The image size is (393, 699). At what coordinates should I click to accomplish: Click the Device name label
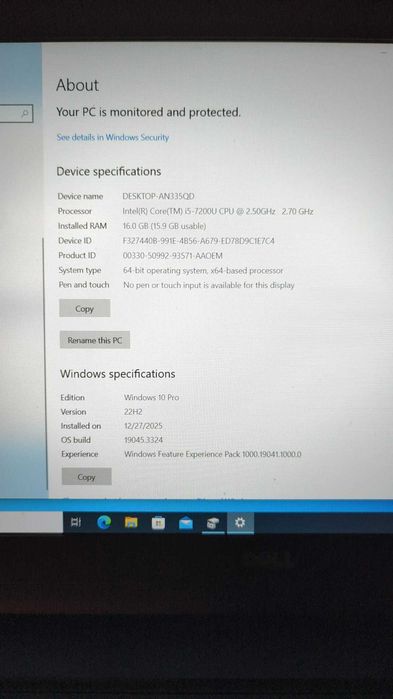click(x=80, y=196)
